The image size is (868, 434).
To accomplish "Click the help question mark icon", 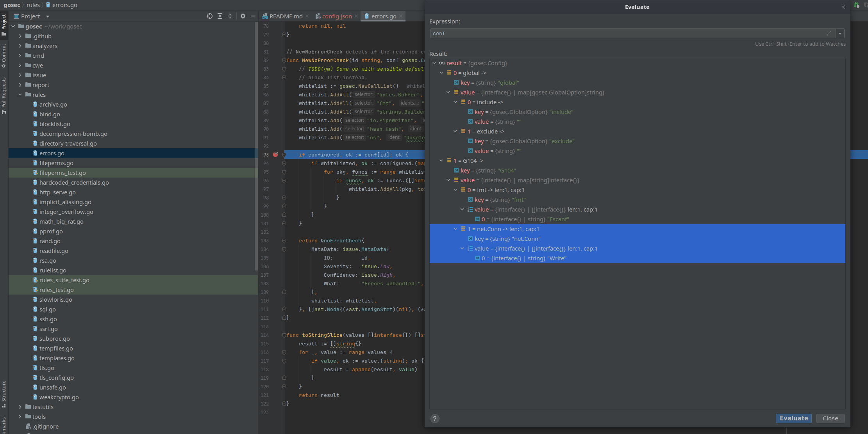I will pos(435,418).
